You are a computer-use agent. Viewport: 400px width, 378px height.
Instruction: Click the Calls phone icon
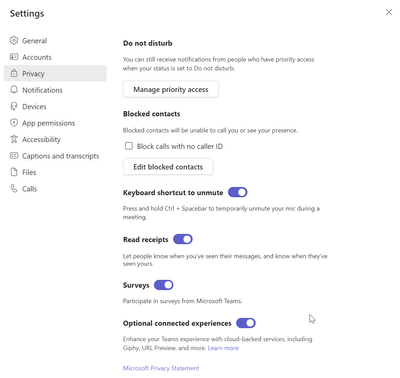[x=14, y=188]
